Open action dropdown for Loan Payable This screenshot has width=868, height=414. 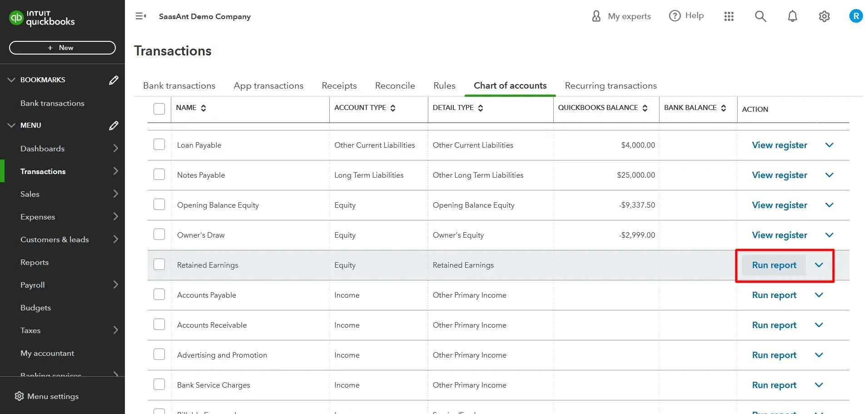click(829, 145)
